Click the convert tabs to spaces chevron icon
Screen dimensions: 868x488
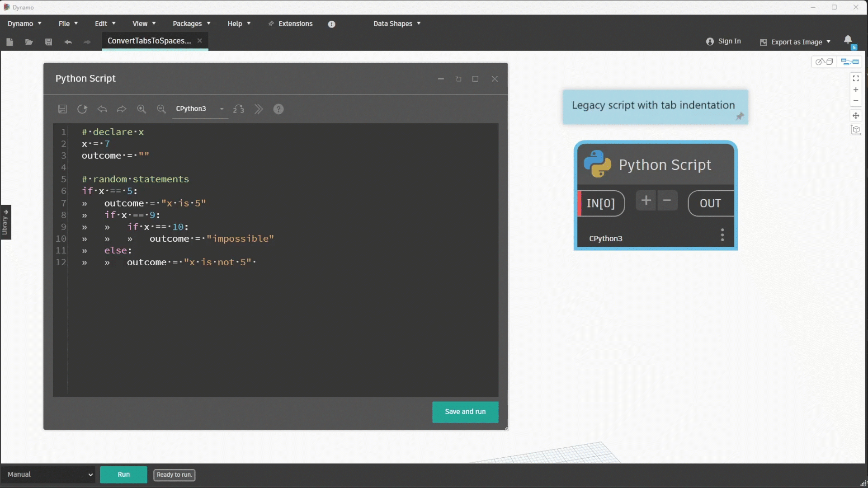coord(259,109)
